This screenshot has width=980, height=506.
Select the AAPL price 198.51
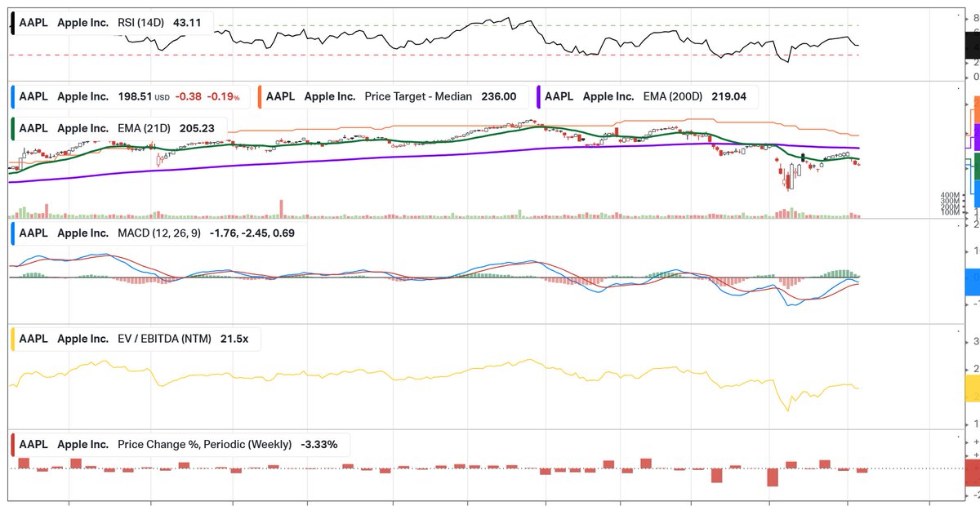pos(135,96)
